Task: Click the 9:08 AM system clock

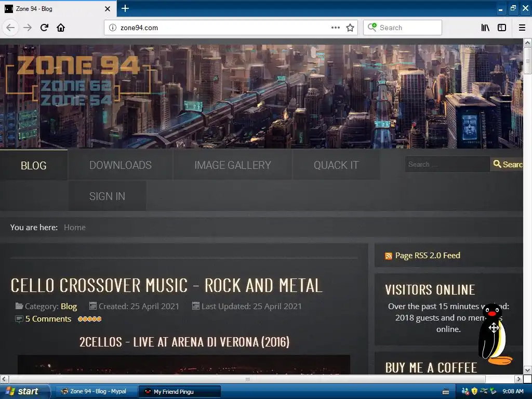Action: point(513,391)
